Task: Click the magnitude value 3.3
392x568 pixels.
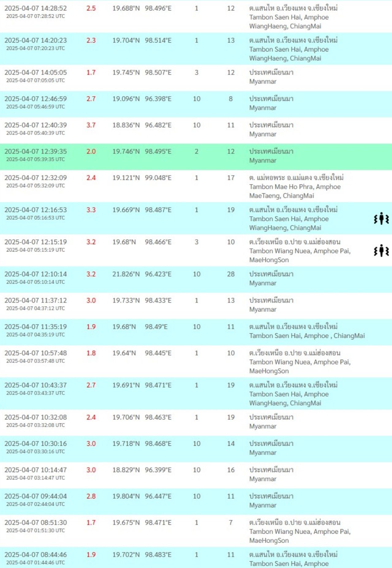Action: (x=91, y=210)
